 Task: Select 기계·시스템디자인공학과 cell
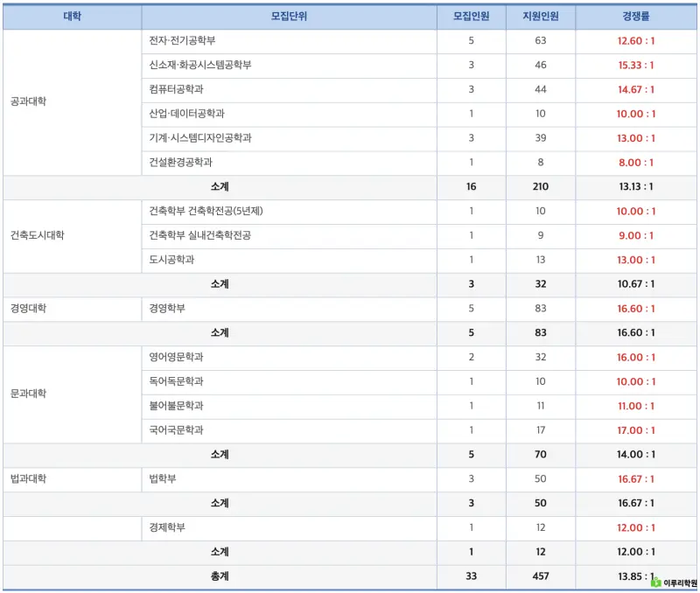[289, 138]
